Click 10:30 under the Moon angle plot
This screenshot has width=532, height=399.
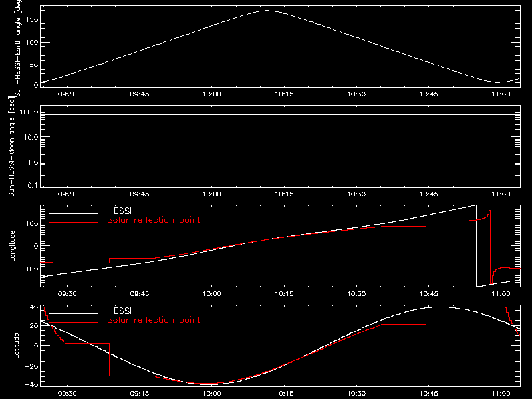pos(356,194)
